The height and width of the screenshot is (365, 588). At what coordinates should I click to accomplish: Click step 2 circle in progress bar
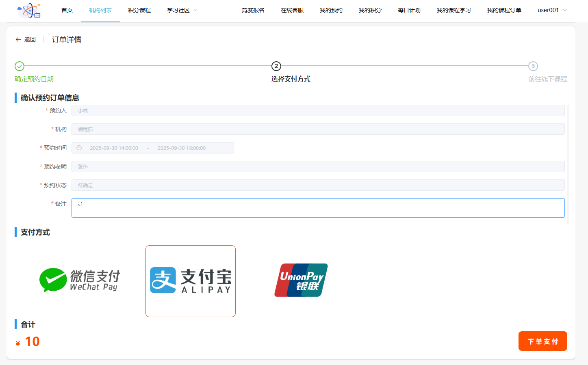[276, 66]
